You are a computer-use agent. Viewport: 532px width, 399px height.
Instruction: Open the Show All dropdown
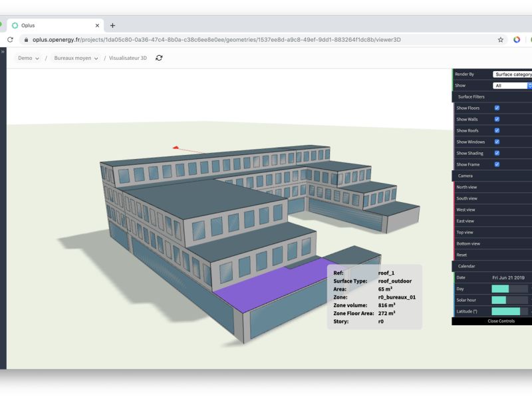(512, 86)
